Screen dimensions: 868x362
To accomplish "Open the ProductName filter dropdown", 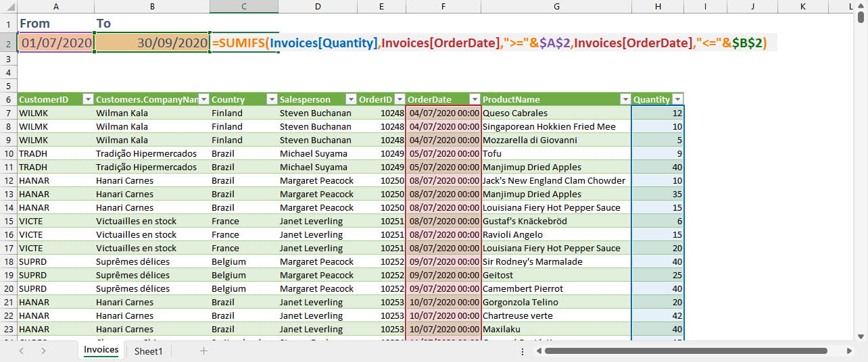I will point(625,99).
